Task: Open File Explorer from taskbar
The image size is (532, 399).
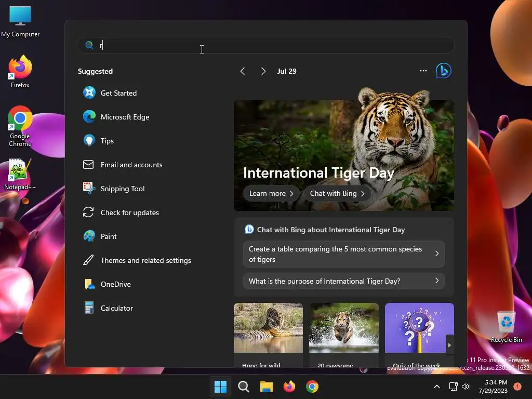Action: coord(267,387)
